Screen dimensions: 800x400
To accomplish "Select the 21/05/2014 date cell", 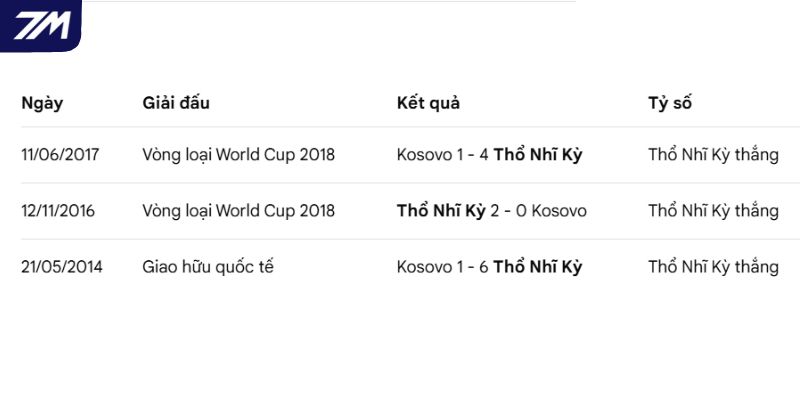I will click(x=62, y=267).
